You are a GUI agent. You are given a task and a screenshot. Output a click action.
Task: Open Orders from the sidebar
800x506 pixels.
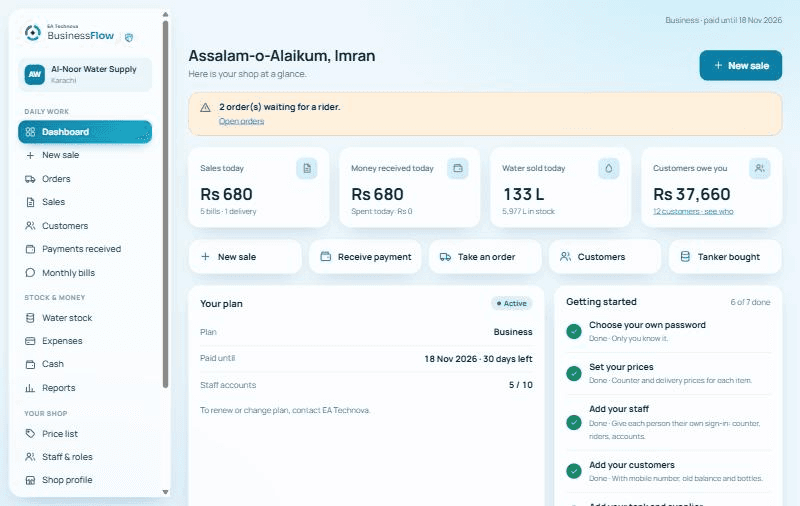[x=85, y=179]
